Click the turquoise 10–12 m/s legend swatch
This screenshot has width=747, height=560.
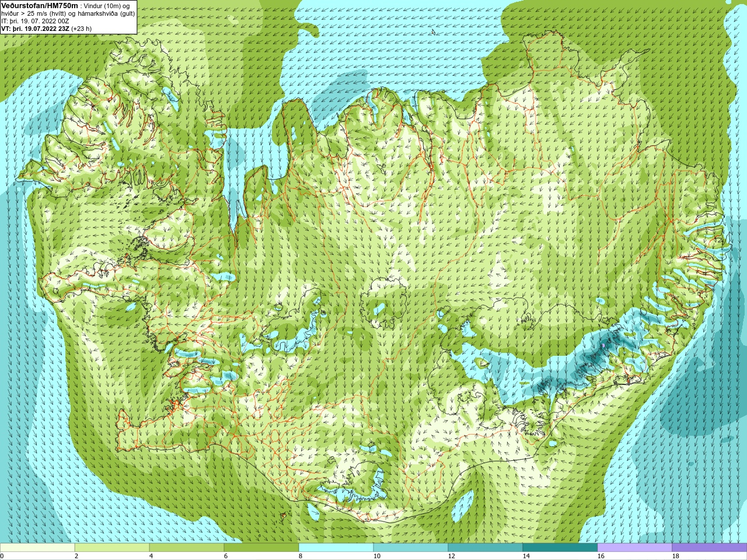(x=411, y=548)
